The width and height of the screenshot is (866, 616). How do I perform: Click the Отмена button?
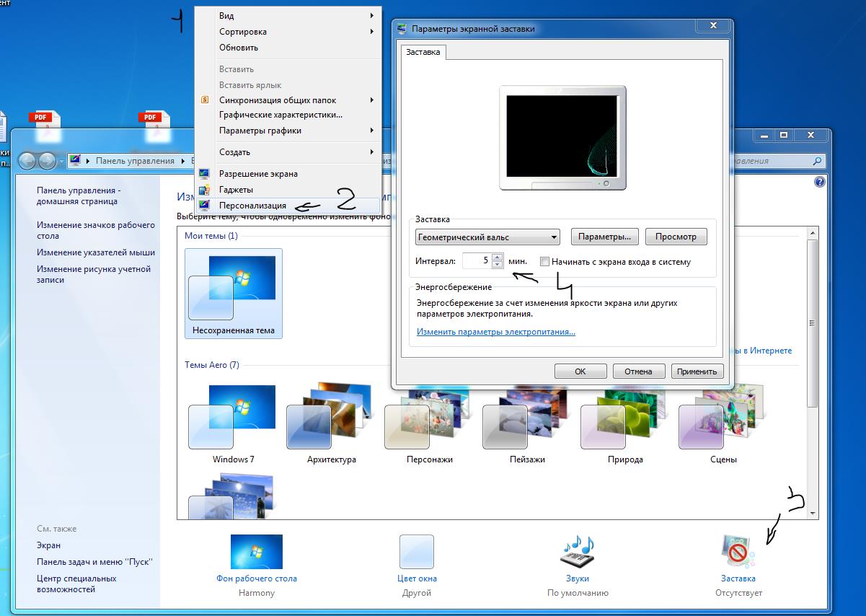(x=638, y=371)
